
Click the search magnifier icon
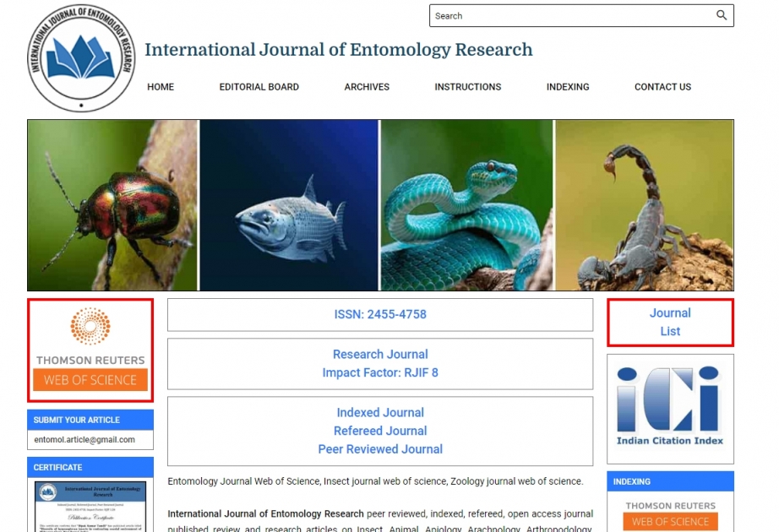click(722, 15)
